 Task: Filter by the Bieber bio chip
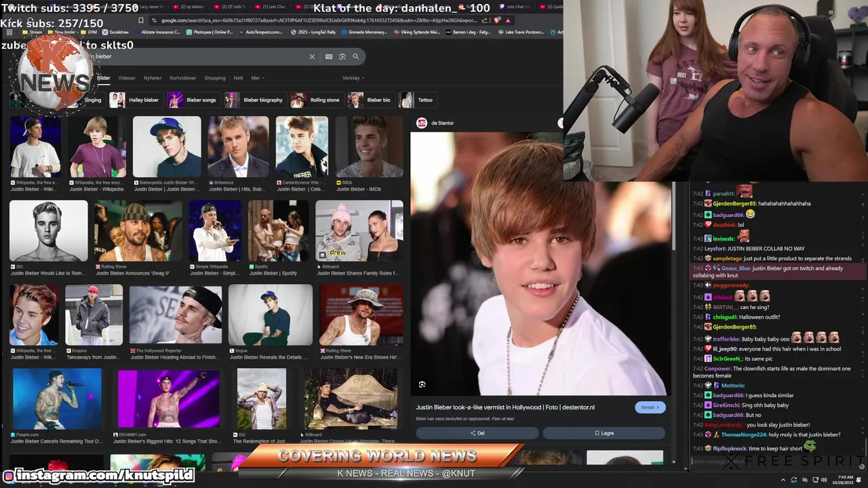point(370,100)
